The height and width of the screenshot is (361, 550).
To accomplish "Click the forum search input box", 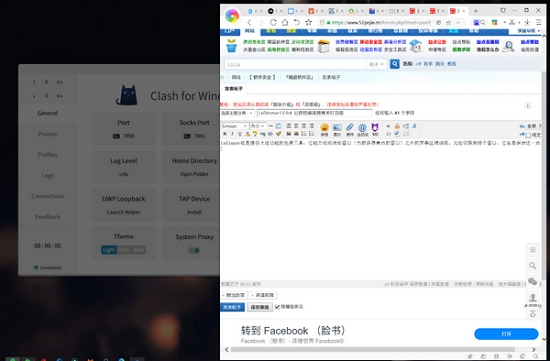I will [x=295, y=65].
